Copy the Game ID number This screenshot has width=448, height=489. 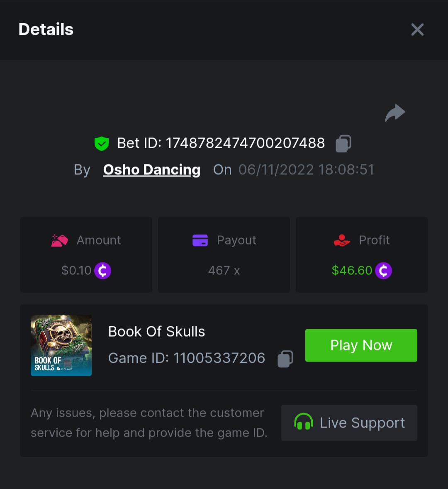point(285,359)
